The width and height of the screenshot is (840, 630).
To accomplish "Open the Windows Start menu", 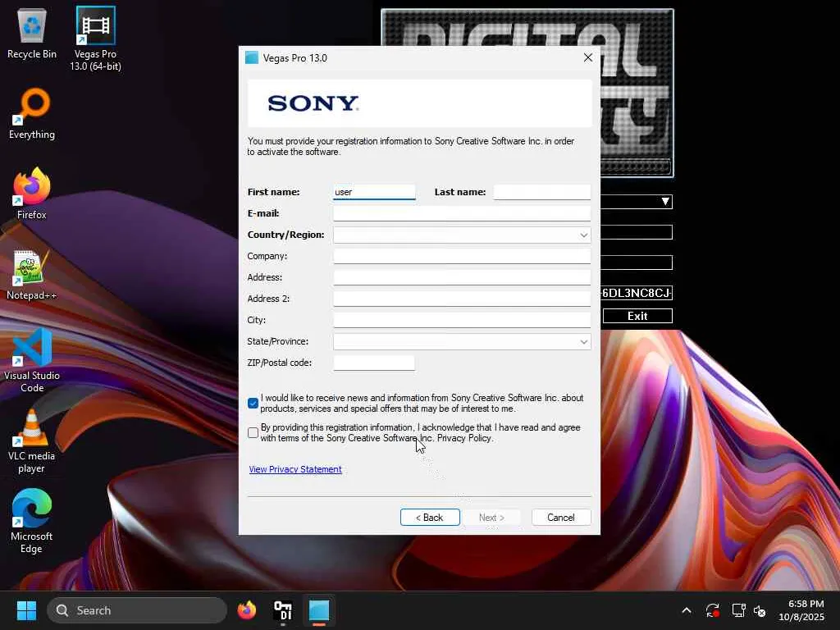I will pyautogui.click(x=26, y=610).
